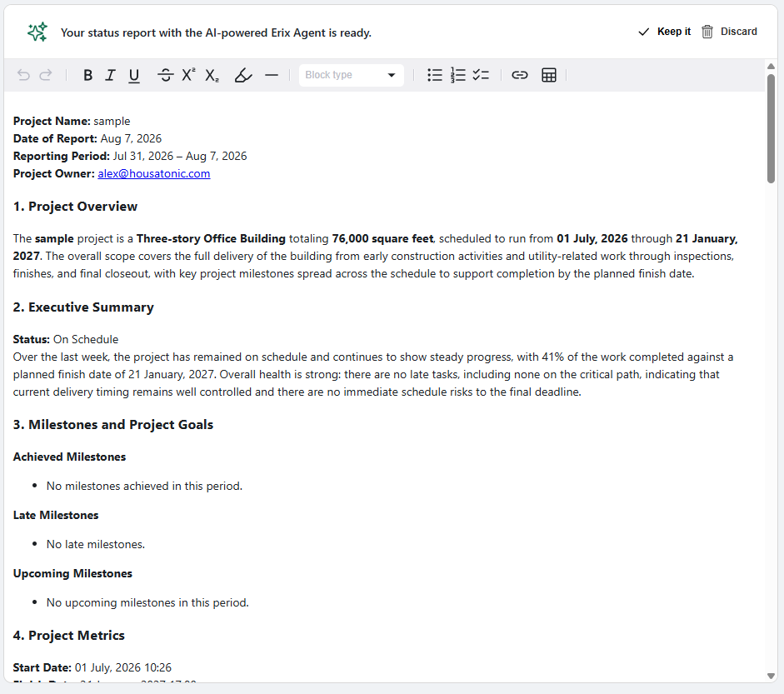Insert a checklist
Viewport: 784px width, 694px height.
(481, 75)
